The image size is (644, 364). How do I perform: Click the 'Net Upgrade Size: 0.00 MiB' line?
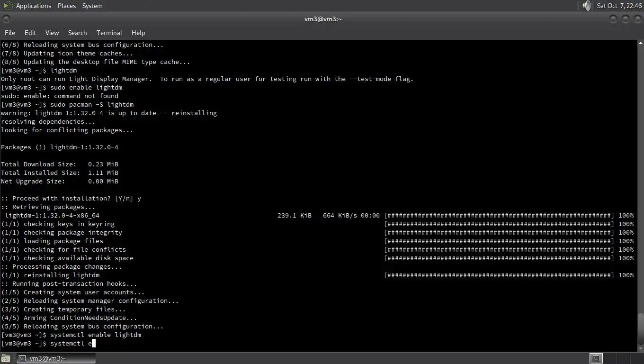tap(60, 181)
